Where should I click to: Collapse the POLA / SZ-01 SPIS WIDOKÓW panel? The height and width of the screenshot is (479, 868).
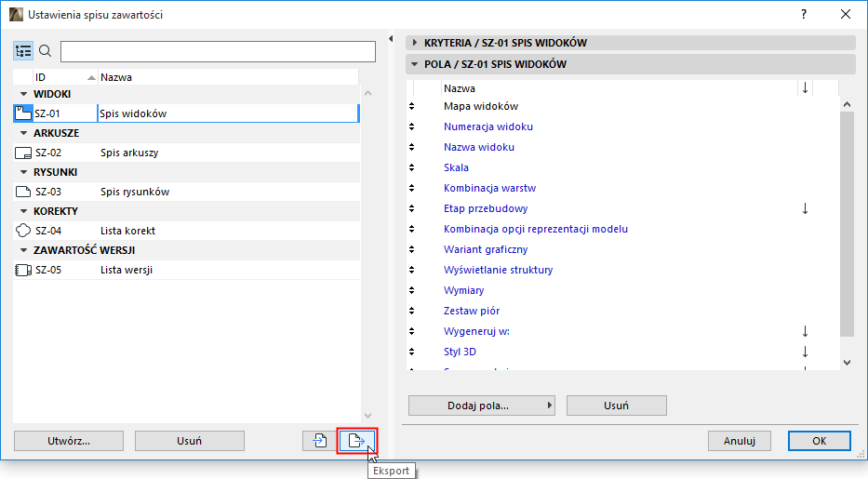coord(415,64)
